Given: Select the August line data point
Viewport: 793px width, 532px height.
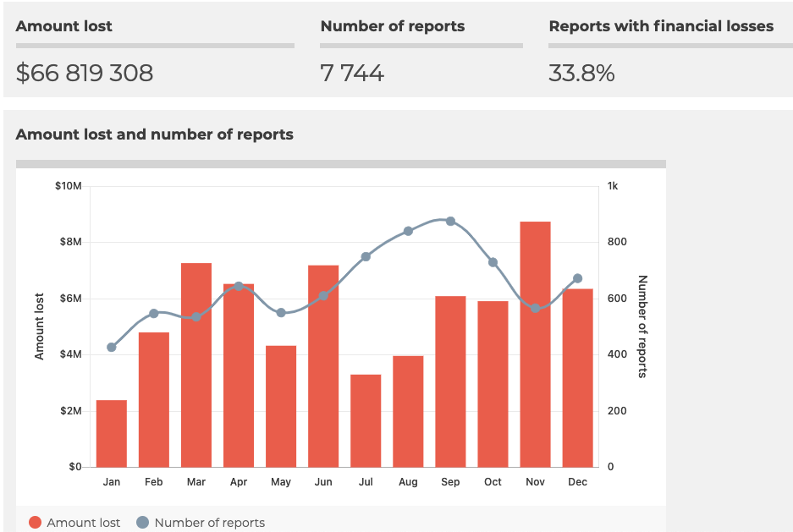Looking at the screenshot, I should coord(408,231).
